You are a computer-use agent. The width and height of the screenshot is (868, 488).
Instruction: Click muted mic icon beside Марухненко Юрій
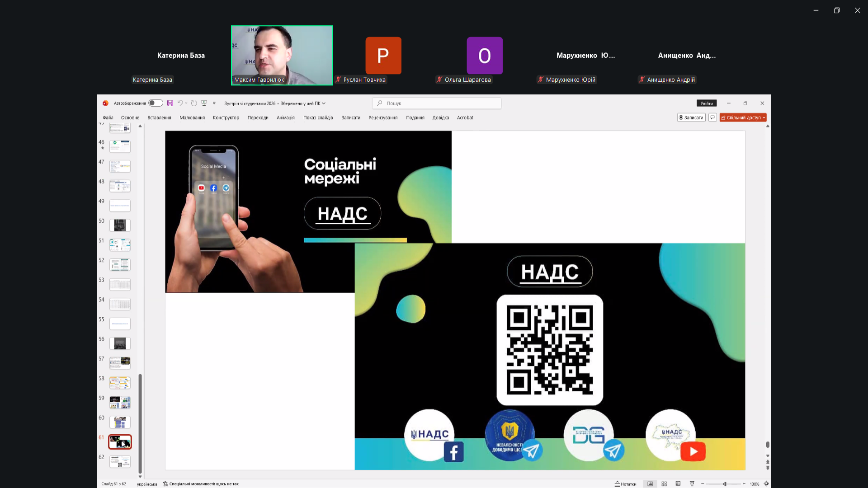coord(540,80)
